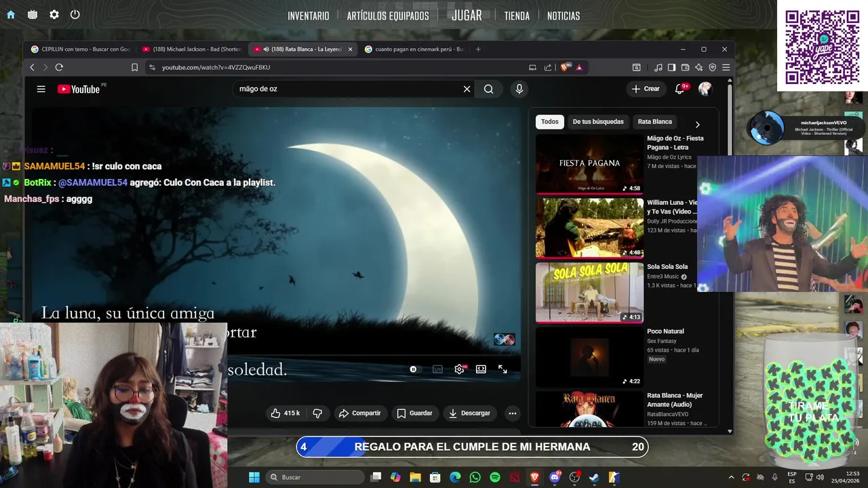Screen dimensions: 868x488
Task: Open the Brave Wallet icon
Action: (685, 67)
